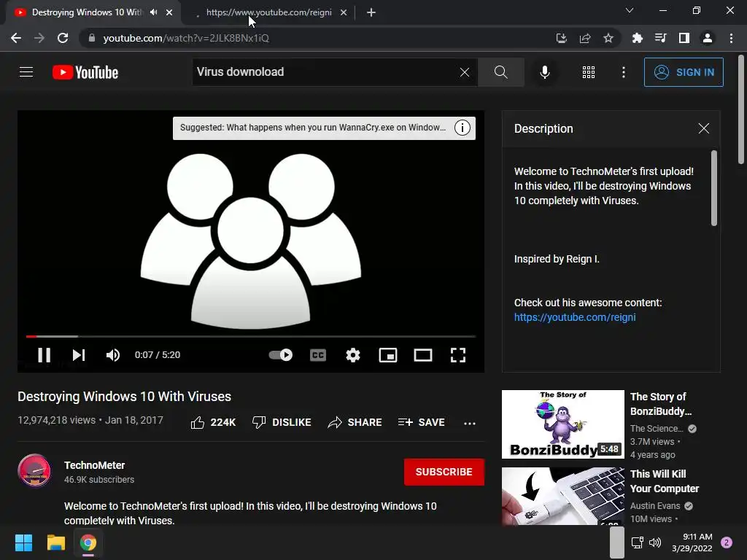Switch to the Destroying Windows 10 tab

[86, 12]
